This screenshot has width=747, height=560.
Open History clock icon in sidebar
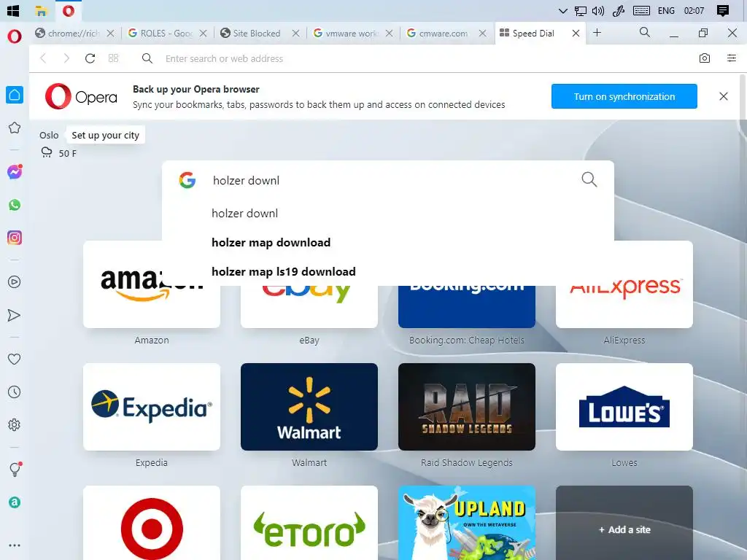coord(15,392)
